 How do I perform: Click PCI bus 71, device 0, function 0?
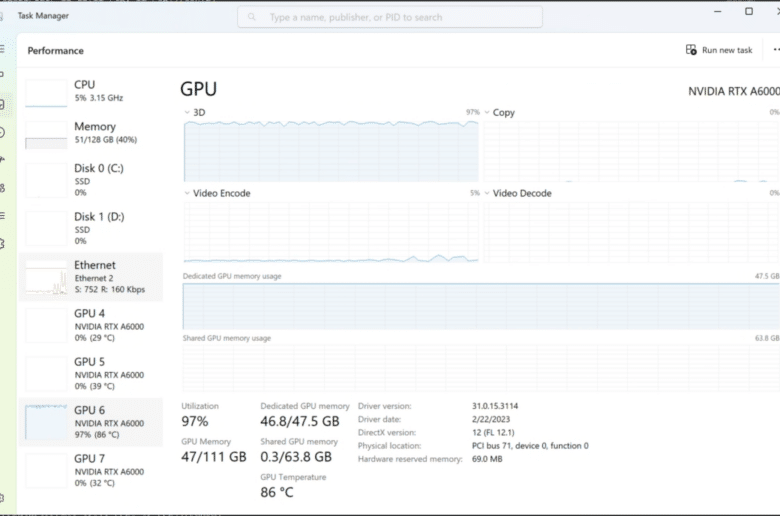pyautogui.click(x=530, y=446)
